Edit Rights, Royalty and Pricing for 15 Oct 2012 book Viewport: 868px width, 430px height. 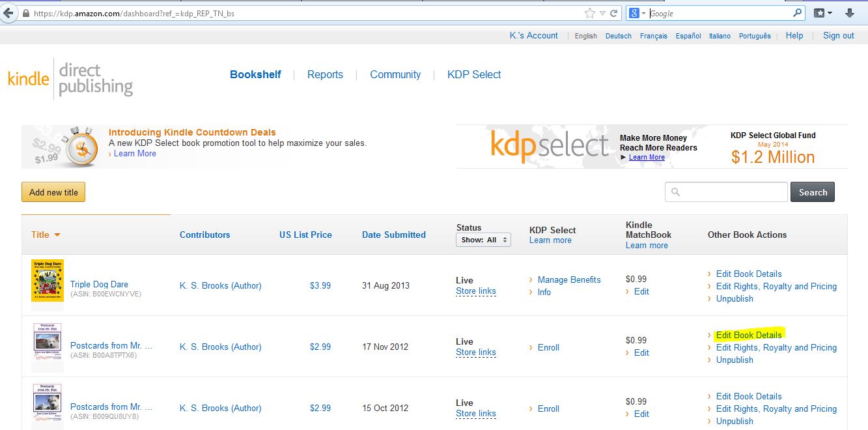tap(776, 408)
